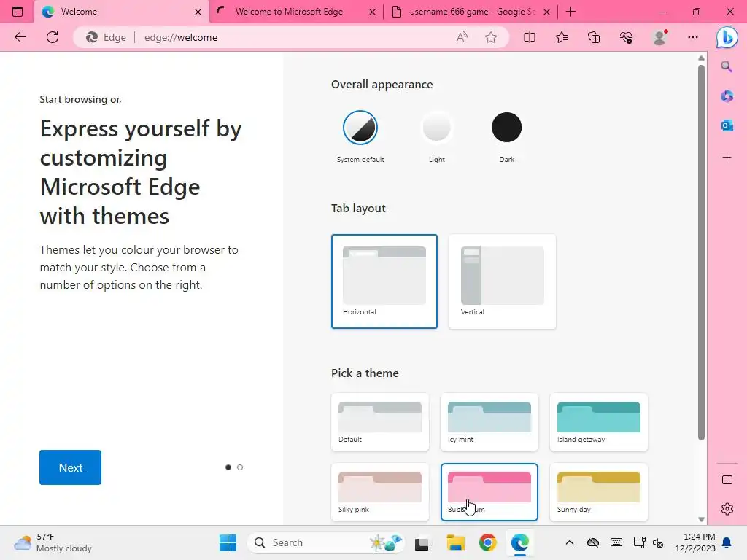Select the first page indicator dot

[x=228, y=467]
